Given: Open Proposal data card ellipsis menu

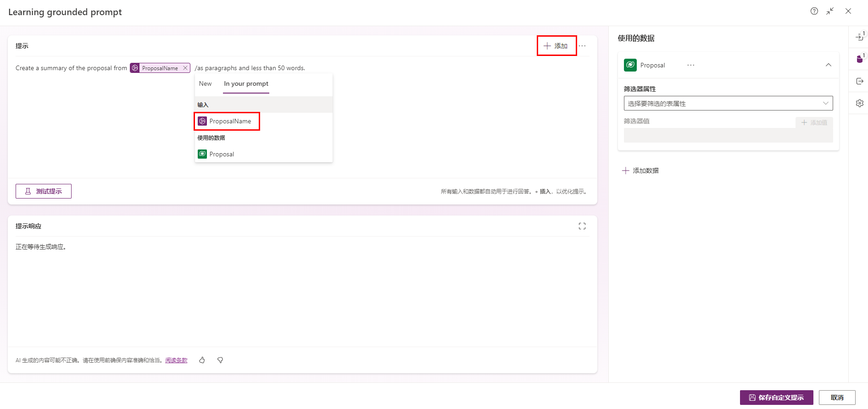Looking at the screenshot, I should click(x=691, y=65).
